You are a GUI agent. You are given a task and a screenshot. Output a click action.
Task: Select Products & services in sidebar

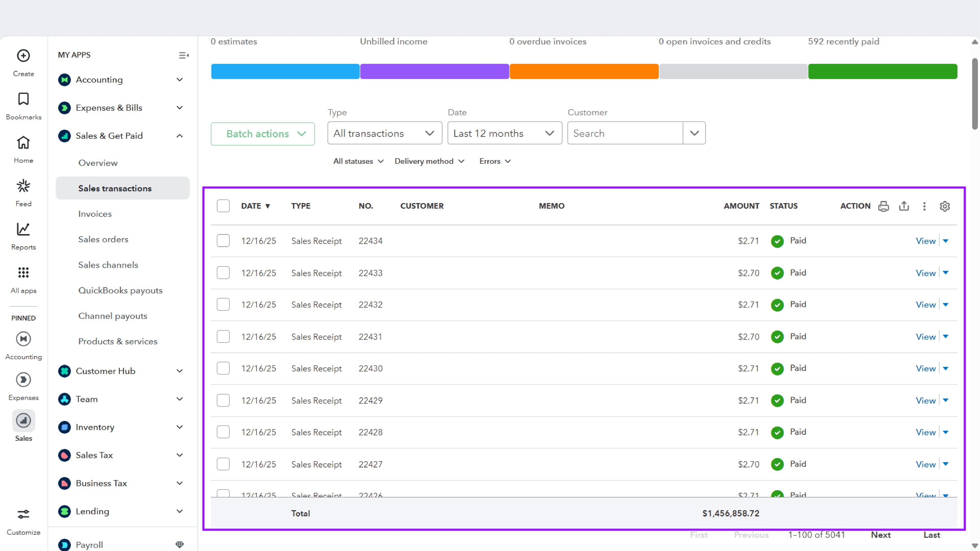point(118,341)
